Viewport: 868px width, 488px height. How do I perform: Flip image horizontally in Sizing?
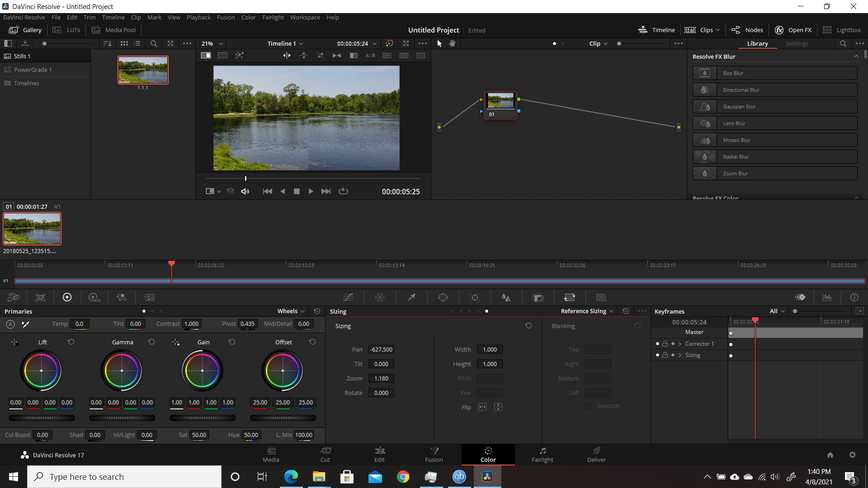[482, 407]
